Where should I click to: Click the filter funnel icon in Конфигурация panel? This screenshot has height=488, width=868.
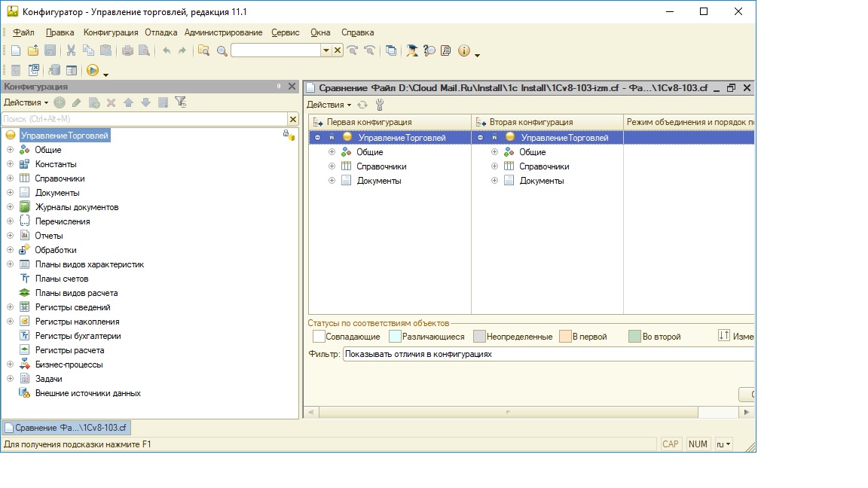[180, 102]
